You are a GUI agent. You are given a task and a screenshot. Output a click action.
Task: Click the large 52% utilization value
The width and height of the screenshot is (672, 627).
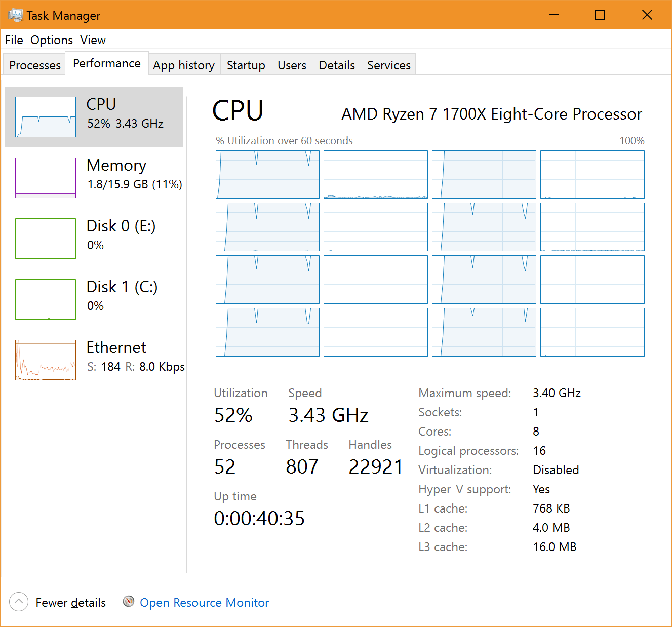coord(233,415)
